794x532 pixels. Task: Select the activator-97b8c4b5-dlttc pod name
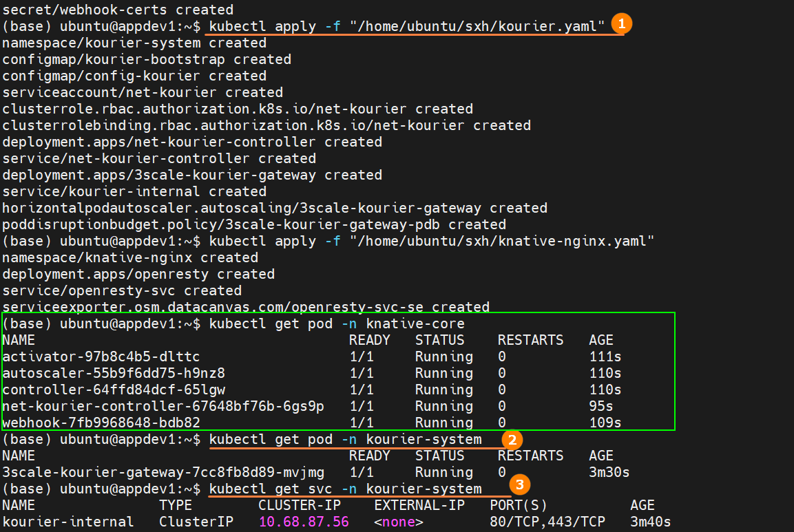pos(101,357)
